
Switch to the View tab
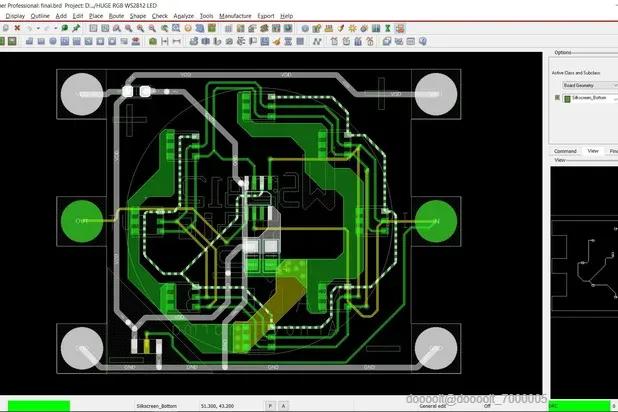tap(593, 151)
